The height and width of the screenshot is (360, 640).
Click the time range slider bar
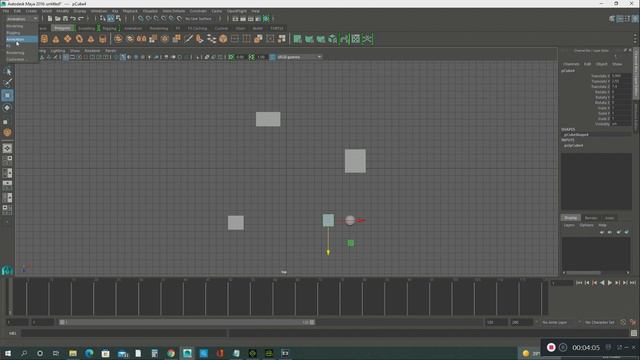187,322
